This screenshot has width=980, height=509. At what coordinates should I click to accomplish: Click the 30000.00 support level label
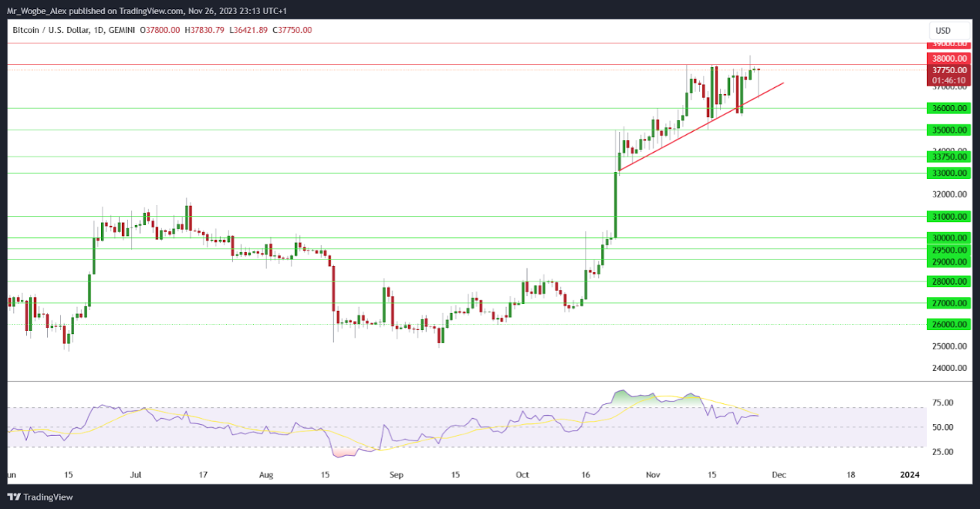coord(949,238)
